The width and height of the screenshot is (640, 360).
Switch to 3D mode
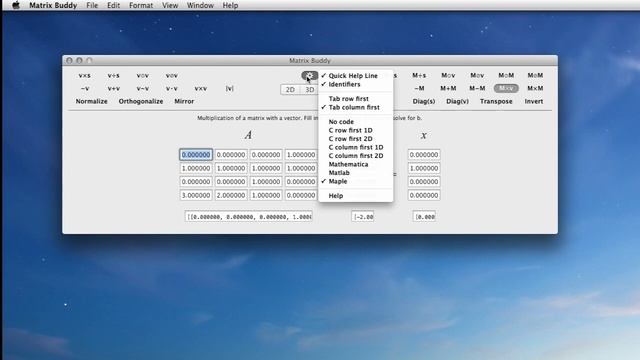(309, 90)
